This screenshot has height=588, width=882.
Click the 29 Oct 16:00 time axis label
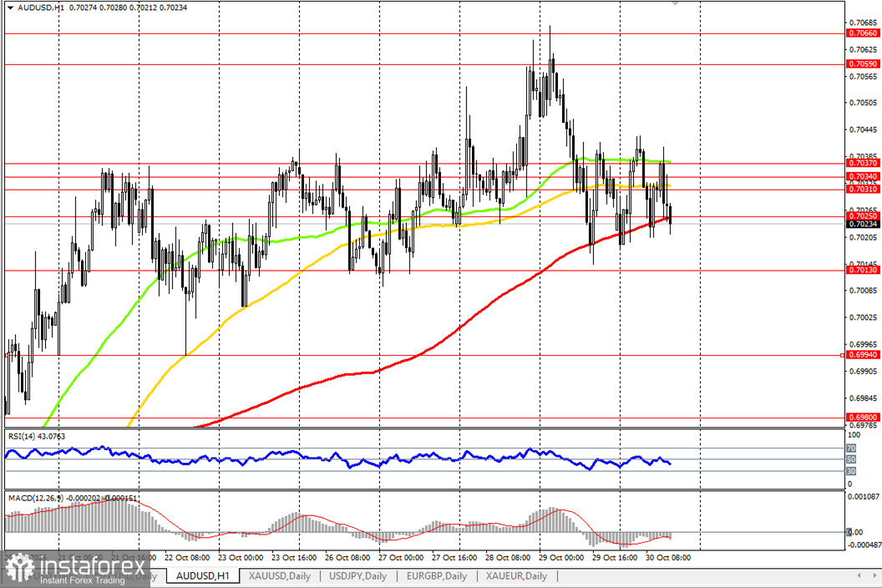tap(615, 558)
